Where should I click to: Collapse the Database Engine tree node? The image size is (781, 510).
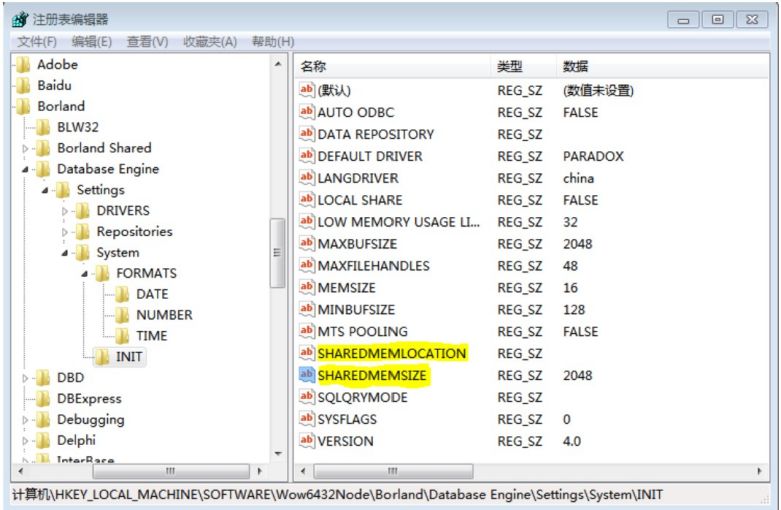coord(26,170)
